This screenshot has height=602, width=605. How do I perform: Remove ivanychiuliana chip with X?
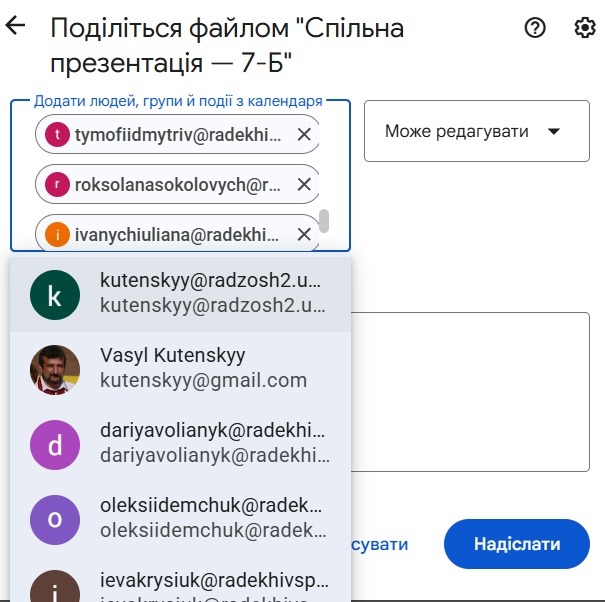pos(304,234)
